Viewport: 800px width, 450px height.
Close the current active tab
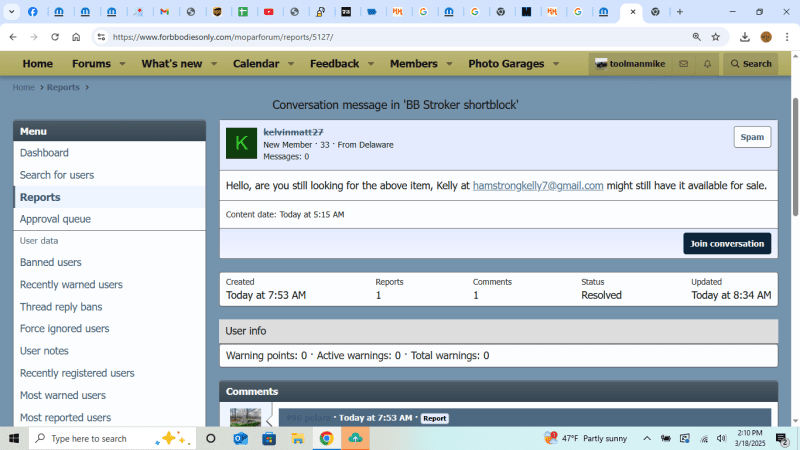pos(633,12)
